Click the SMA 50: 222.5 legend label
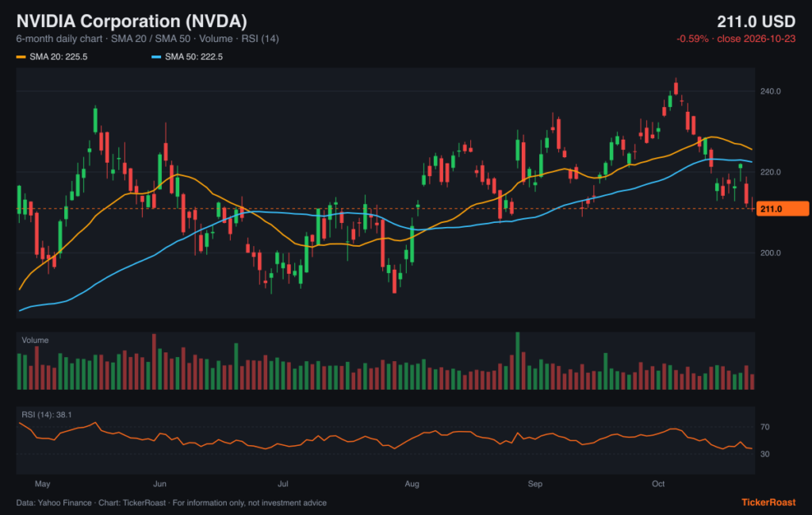 (193, 57)
